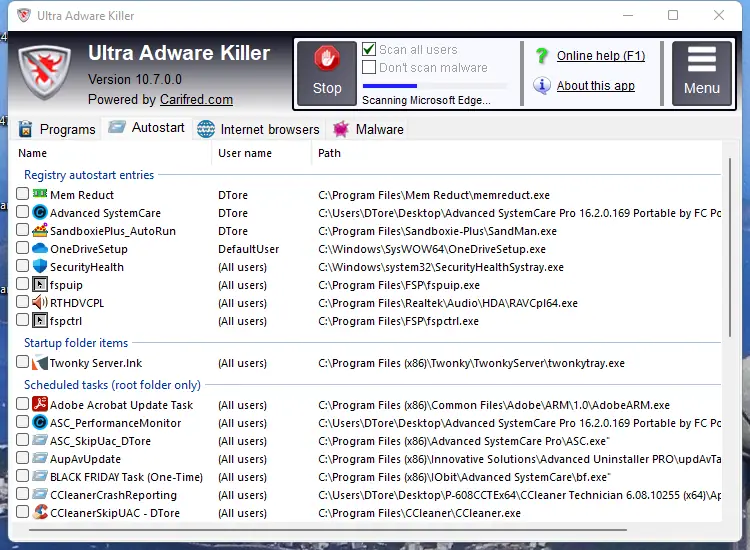Check the Twonky Server.lnk checkbox

pos(22,362)
